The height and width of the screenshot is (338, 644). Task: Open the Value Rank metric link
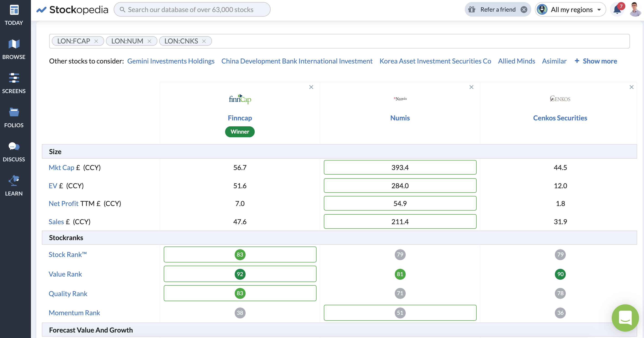coord(65,274)
